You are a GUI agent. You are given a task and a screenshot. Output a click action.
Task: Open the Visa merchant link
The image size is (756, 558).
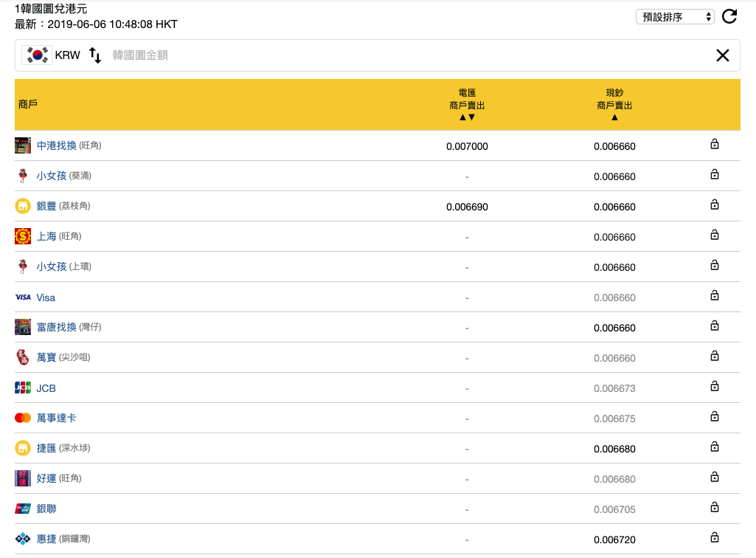pyautogui.click(x=46, y=298)
